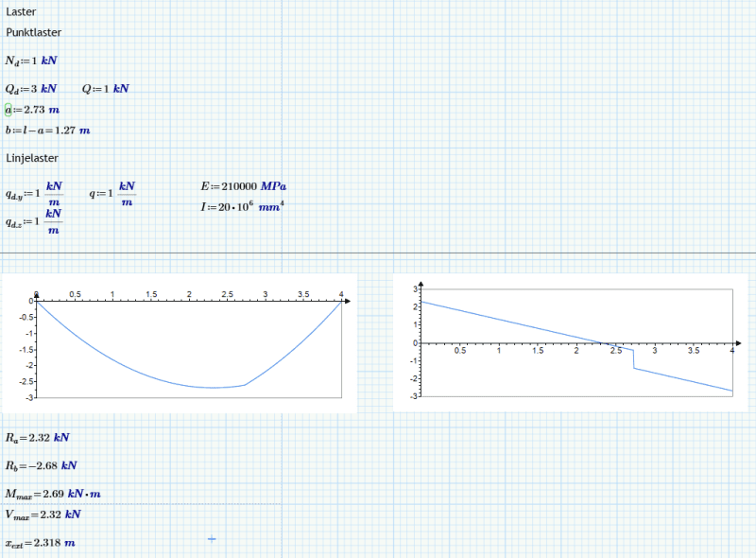Click the I := 20·10^6 mm^4 definition
This screenshot has height=558, width=756.
(243, 206)
